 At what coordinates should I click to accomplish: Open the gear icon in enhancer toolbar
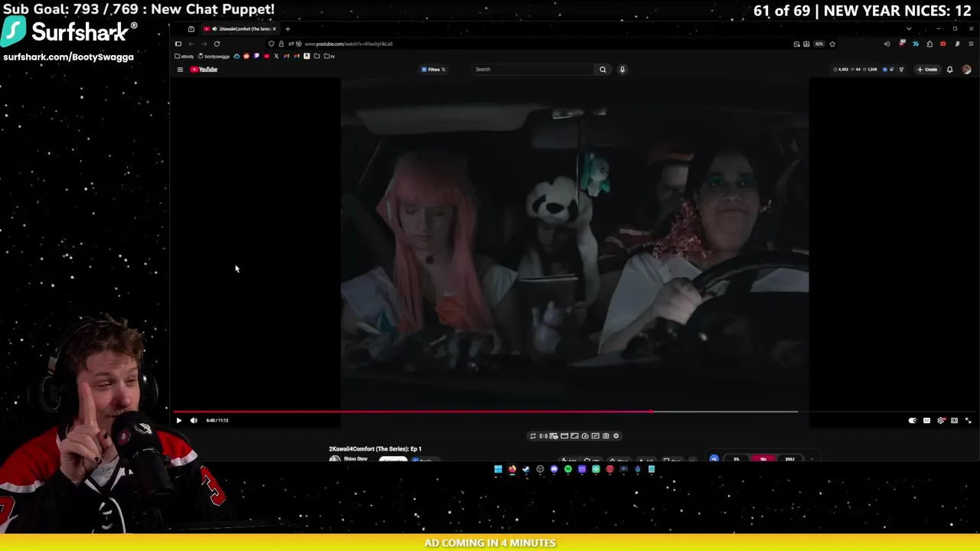point(616,436)
